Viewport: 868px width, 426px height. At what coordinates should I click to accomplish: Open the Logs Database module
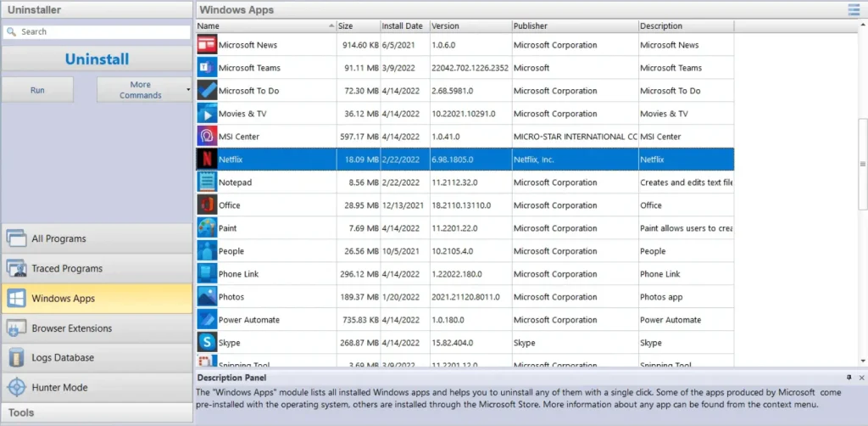[x=97, y=358]
